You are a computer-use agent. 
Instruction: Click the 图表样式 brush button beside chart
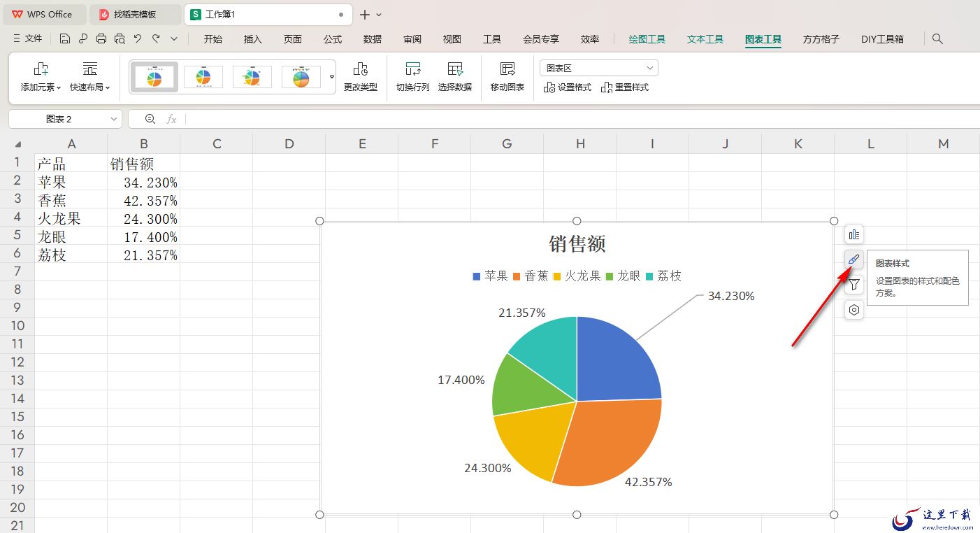coord(854,260)
